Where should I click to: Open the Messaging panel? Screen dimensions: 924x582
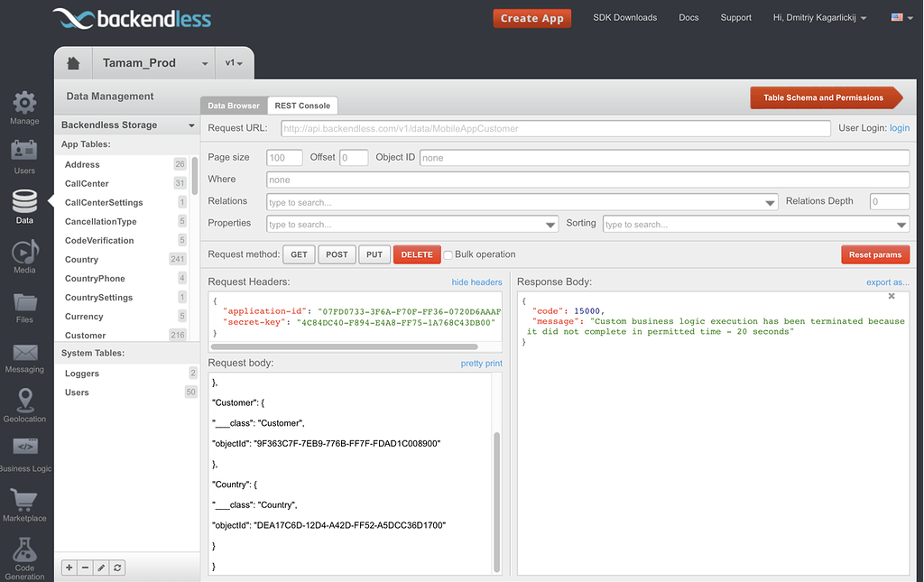(24, 356)
